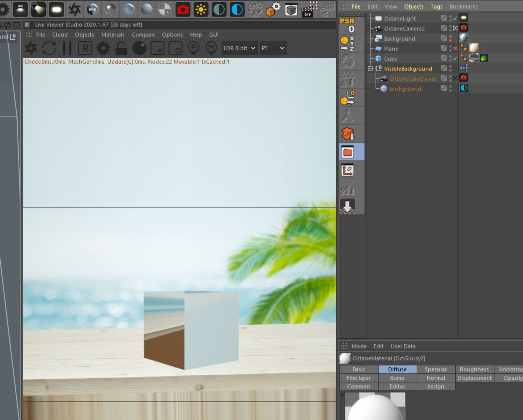
Task: Add the blue texture environment
Action: 237,10
